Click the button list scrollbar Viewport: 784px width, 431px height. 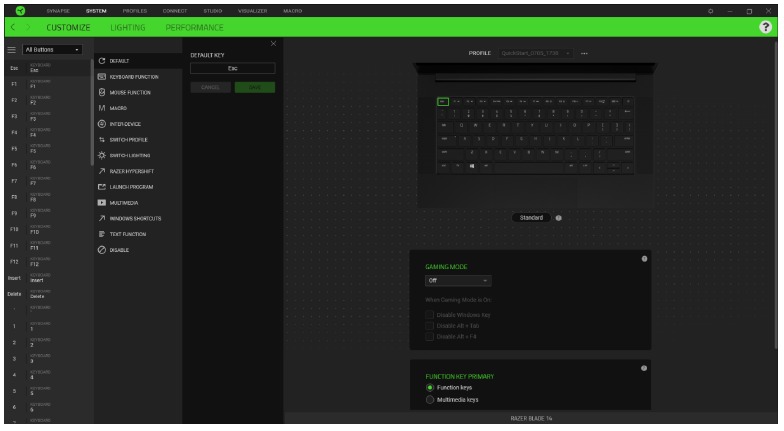pyautogui.click(x=92, y=112)
